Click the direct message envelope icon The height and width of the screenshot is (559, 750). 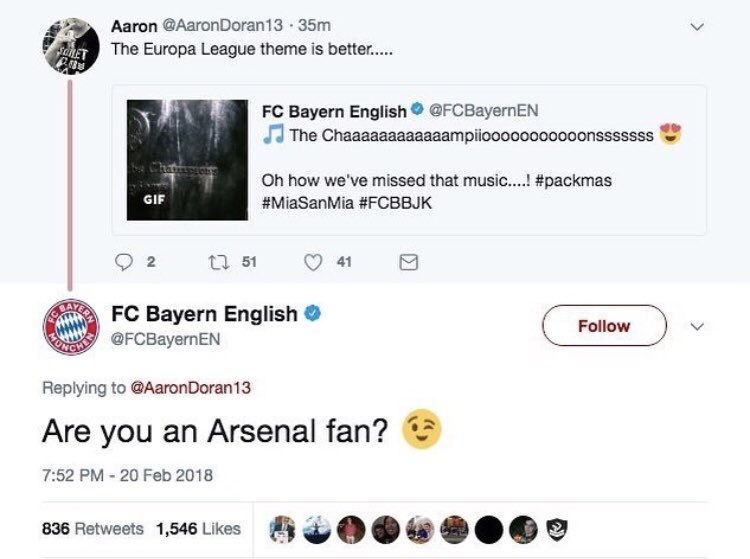[x=408, y=261]
